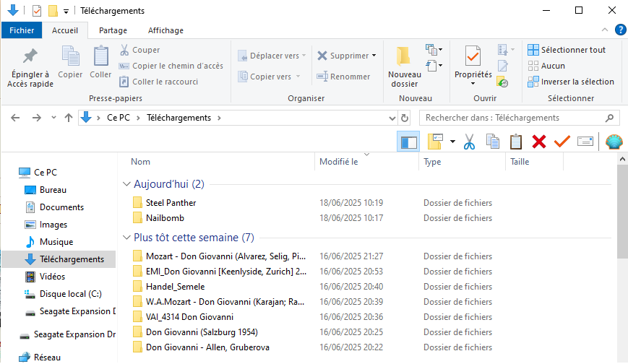Minimize the ribbon with the chevron
628x364 pixels.
coord(605,30)
